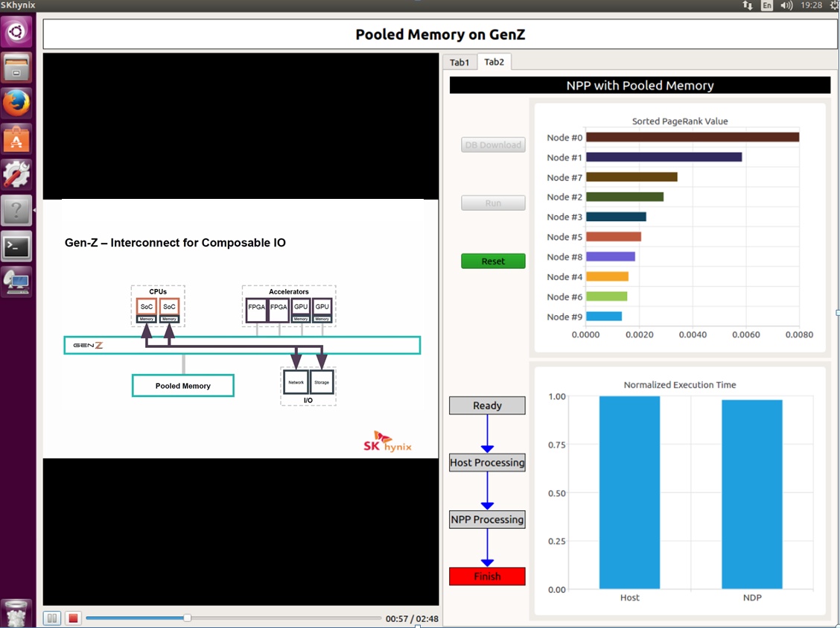This screenshot has height=628, width=840.
Task: Open the En keyboard layout menu
Action: (x=767, y=5)
